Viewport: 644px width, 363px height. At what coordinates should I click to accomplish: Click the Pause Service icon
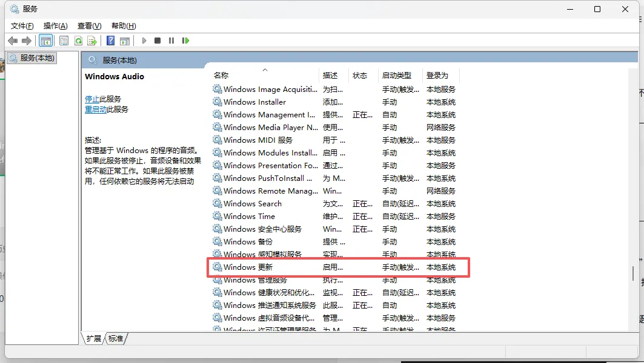[171, 41]
